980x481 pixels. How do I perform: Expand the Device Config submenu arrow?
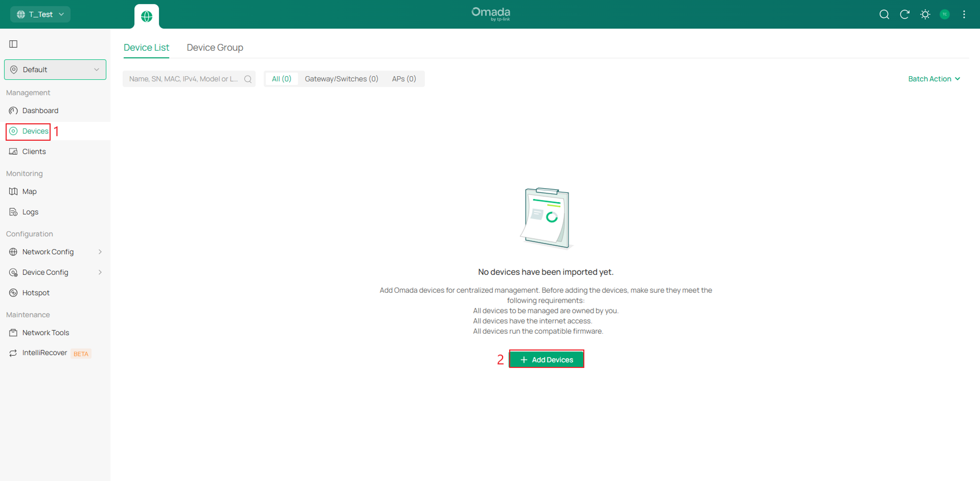(x=100, y=272)
